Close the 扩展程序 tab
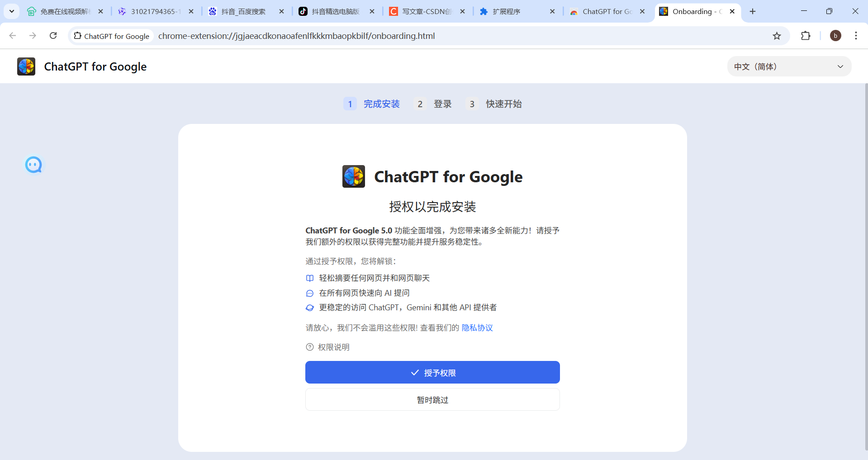Screen dimensions: 868x460 coord(552,11)
